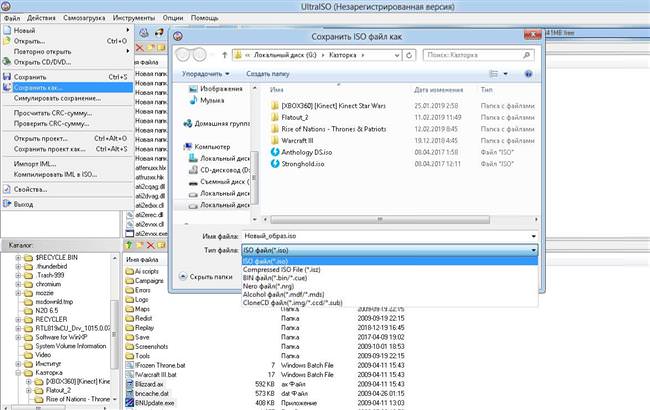Select Blizzard.ax file icon

pyautogui.click(x=130, y=384)
